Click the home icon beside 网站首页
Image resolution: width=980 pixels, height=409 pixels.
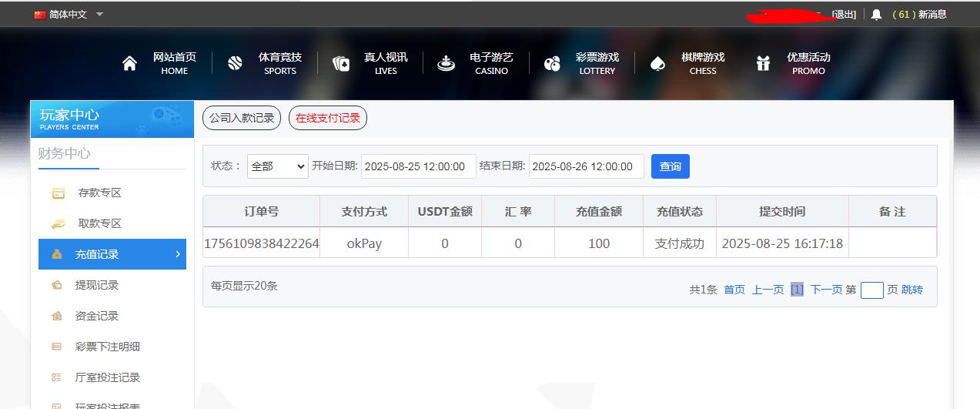(129, 64)
